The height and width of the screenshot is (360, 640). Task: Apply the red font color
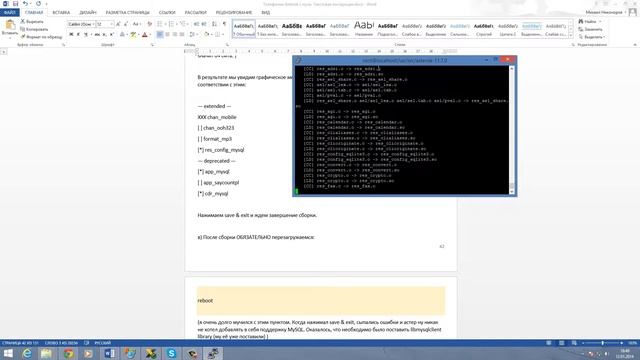[144, 35]
